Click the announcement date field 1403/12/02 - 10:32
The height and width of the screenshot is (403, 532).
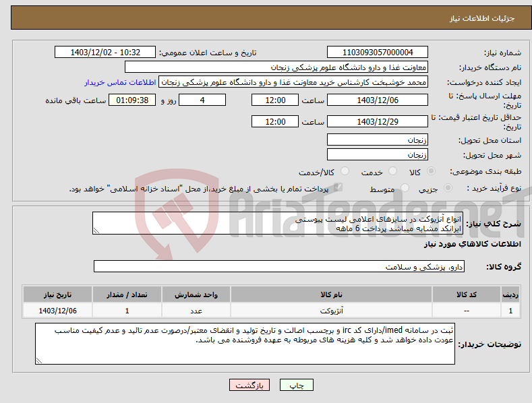tap(105, 53)
